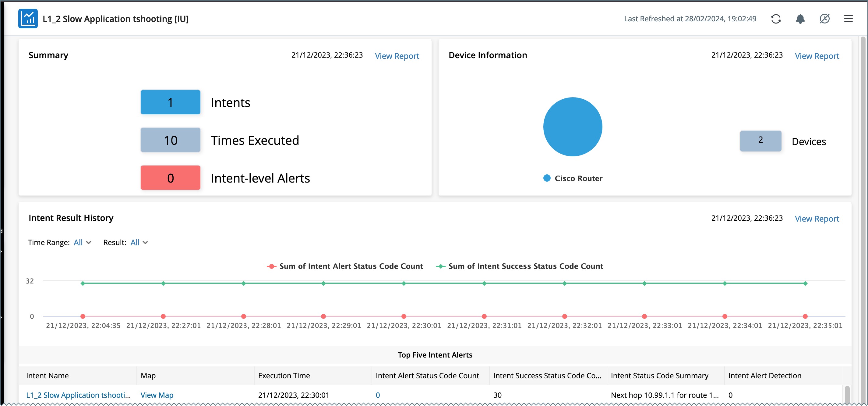Toggle the Intent Alert Status series legend
868x406 pixels.
point(345,266)
